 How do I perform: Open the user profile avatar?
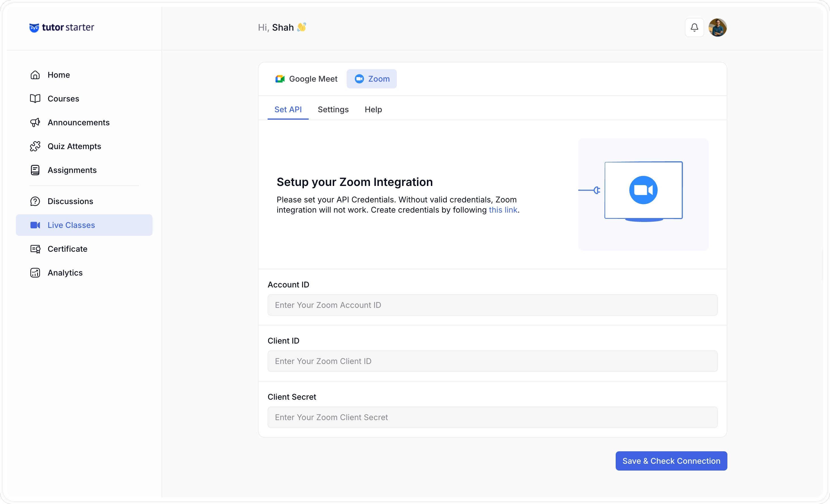click(717, 27)
